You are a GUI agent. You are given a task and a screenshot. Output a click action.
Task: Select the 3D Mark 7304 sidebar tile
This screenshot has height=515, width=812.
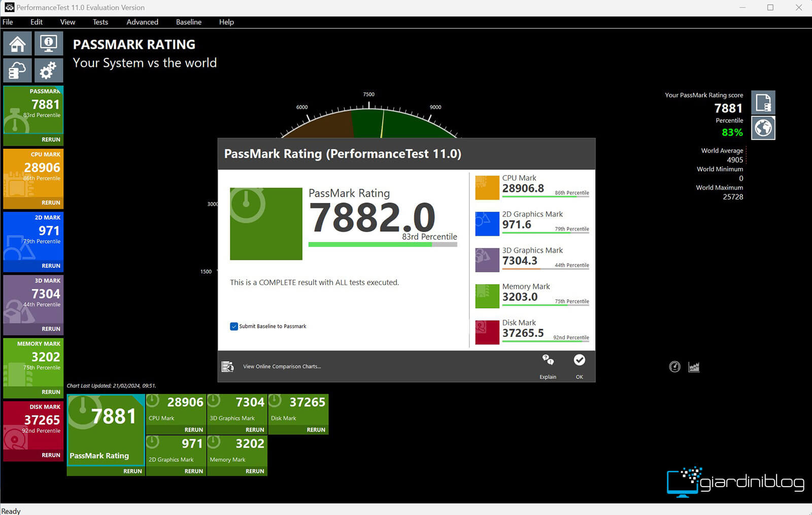point(33,299)
